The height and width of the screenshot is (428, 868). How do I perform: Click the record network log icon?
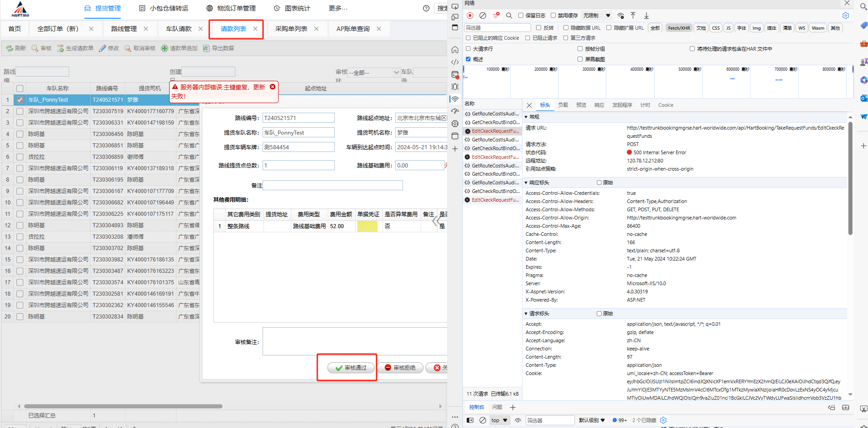click(470, 16)
